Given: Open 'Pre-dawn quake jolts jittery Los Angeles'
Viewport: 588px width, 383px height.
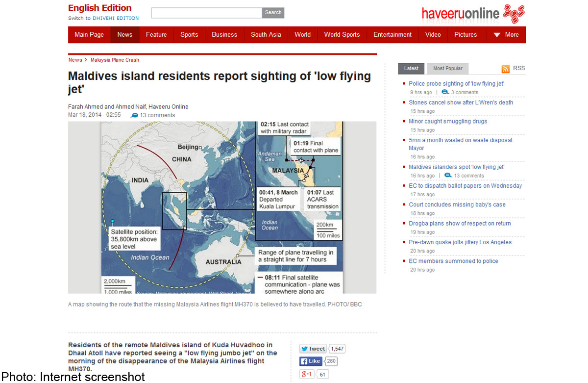Looking at the screenshot, I should pos(460,242).
